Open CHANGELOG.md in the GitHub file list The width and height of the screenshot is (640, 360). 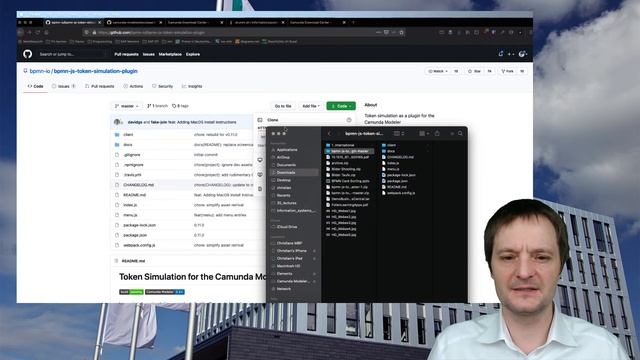(x=138, y=185)
